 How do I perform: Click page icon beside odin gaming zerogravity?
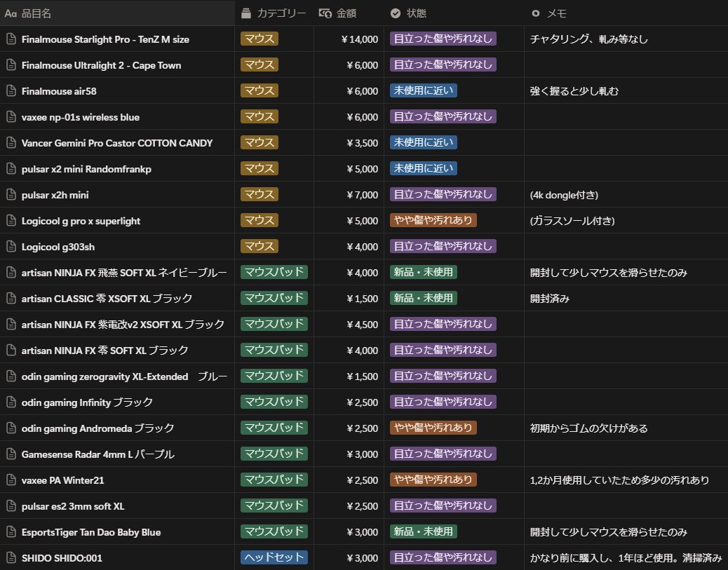pyautogui.click(x=11, y=376)
